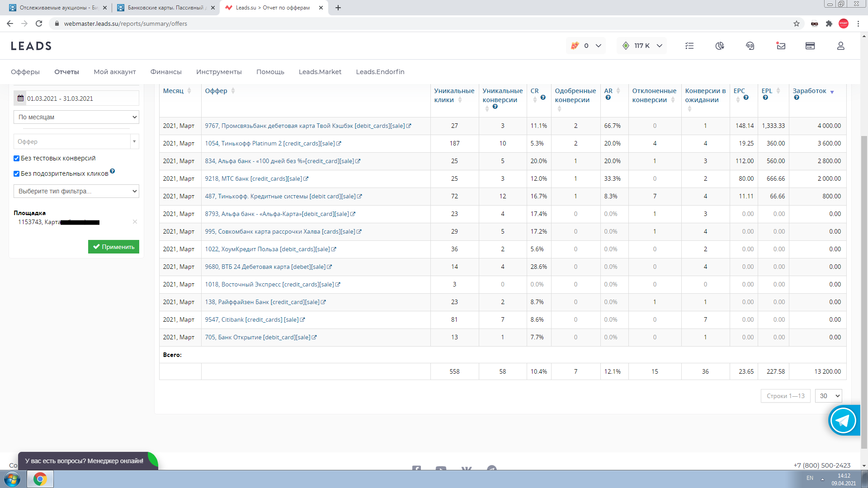Screen dimensions: 868x488
Task: Open the user profile icon
Action: click(840, 46)
